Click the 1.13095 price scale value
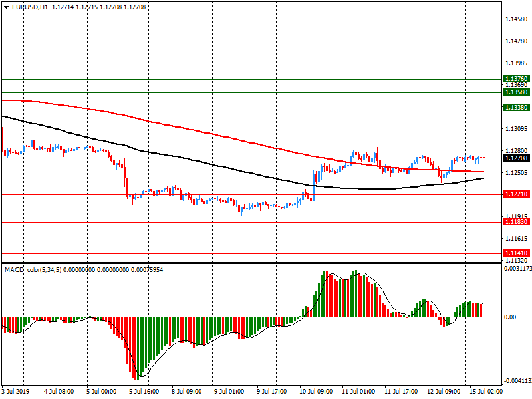The width and height of the screenshot is (532, 399). click(x=517, y=128)
